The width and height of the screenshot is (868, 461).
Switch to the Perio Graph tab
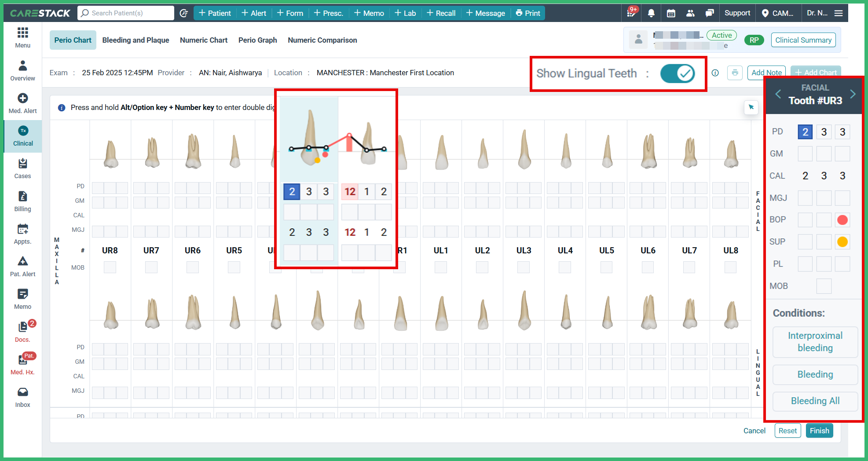point(257,40)
